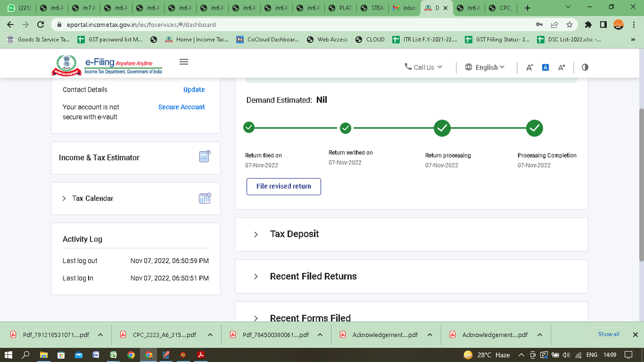Show more bookmarks with double chevron
This screenshot has width=644, height=362.
tap(633, 39)
